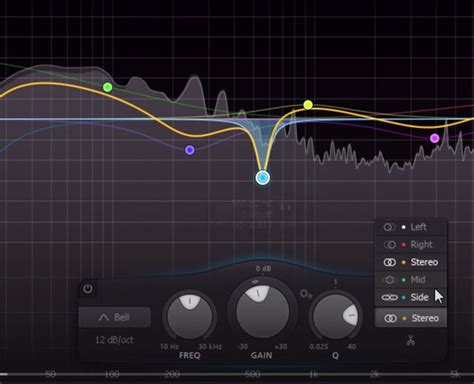The height and width of the screenshot is (384, 474).
Task: Click the Q knob
Action: tap(335, 316)
